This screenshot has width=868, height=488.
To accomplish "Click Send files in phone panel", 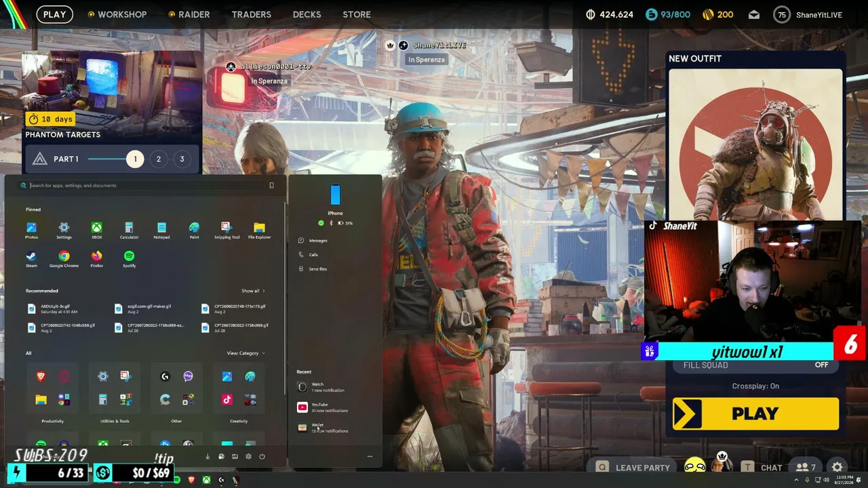I will click(313, 269).
